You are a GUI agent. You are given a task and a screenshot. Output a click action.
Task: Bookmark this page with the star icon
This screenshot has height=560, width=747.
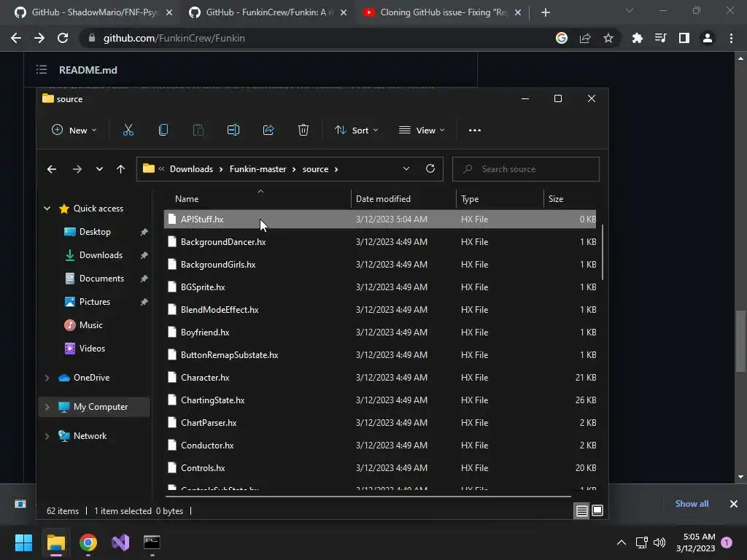coord(608,38)
